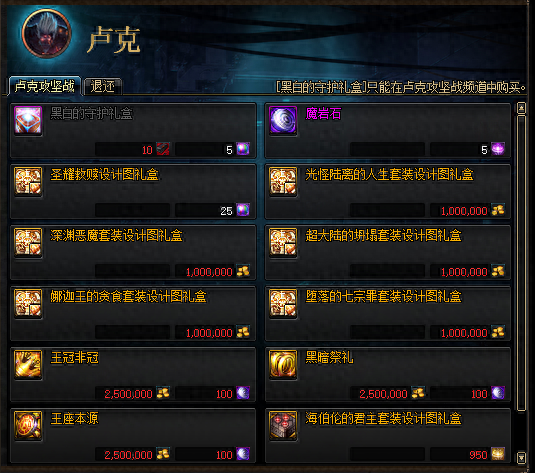Screen dimensions: 535x473
Task: Click the 950 price field for 海伯伦 box
Action: click(x=467, y=454)
